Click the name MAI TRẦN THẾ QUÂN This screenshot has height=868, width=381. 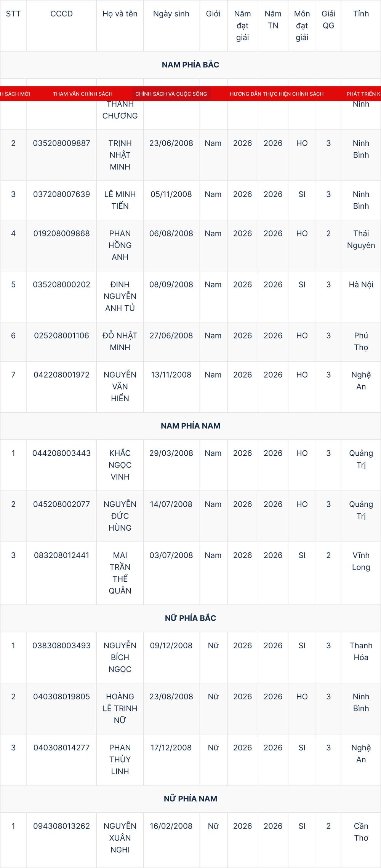click(x=120, y=573)
